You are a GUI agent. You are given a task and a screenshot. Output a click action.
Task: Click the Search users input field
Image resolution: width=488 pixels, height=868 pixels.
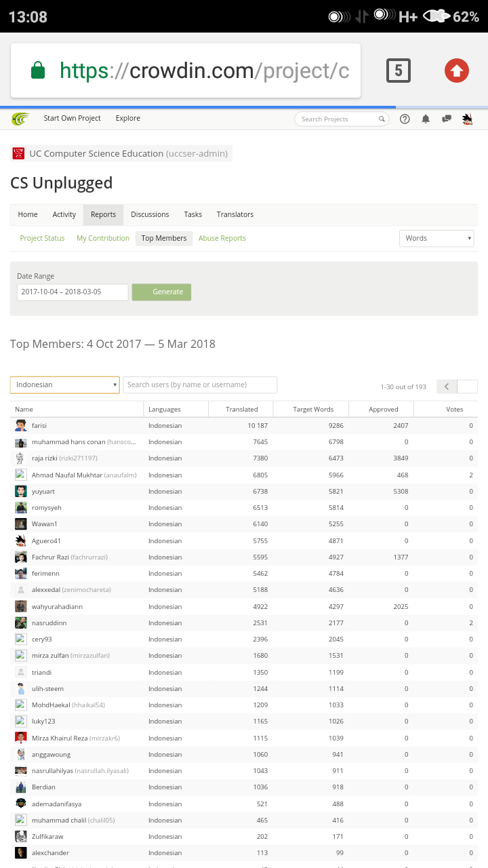200,384
